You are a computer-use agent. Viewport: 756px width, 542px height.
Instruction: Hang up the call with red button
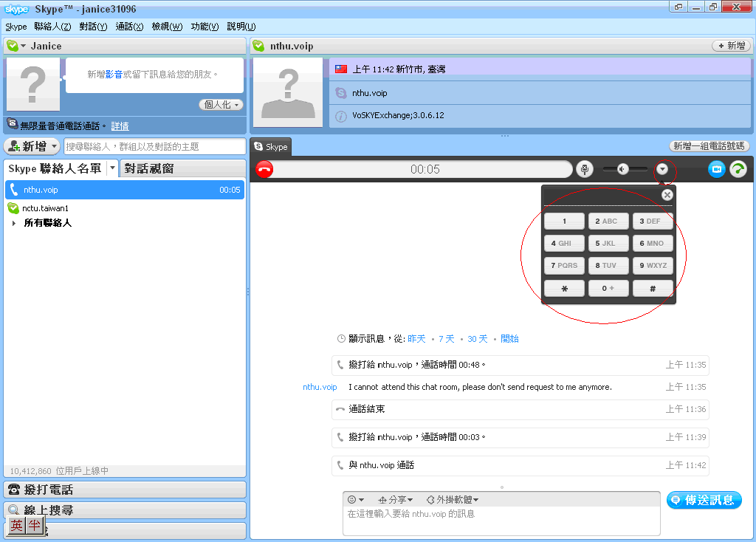(264, 169)
